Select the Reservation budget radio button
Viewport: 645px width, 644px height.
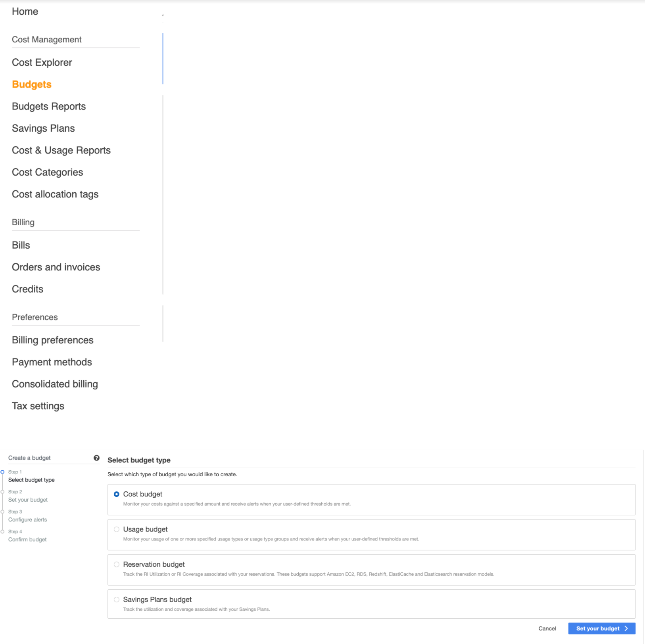pyautogui.click(x=117, y=564)
